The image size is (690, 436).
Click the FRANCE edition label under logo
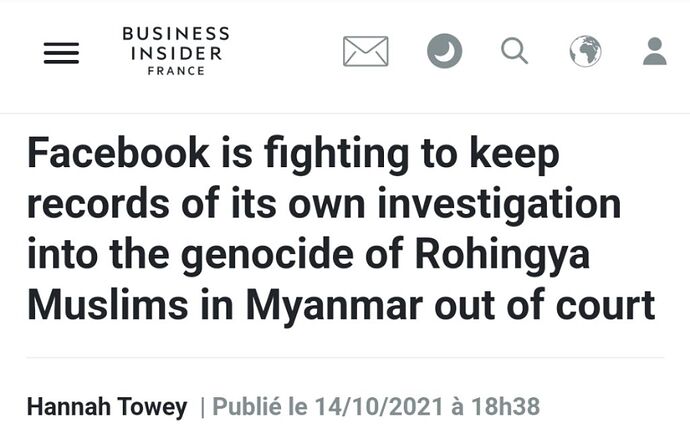pos(176,72)
